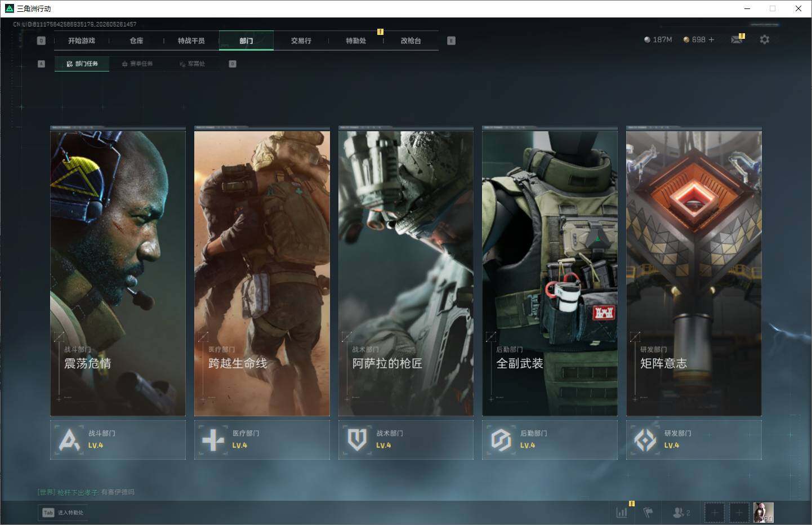Click the 医疗部门 cross emblem icon
812x525 pixels.
(x=213, y=439)
